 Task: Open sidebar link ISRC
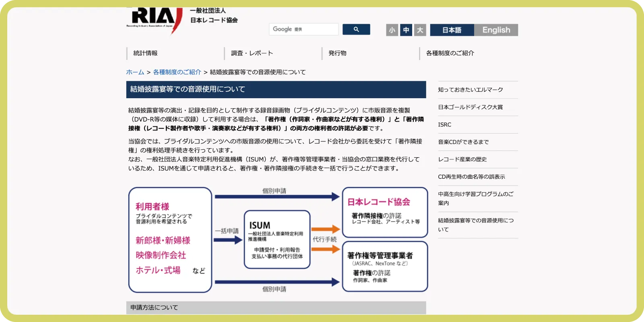tap(445, 125)
